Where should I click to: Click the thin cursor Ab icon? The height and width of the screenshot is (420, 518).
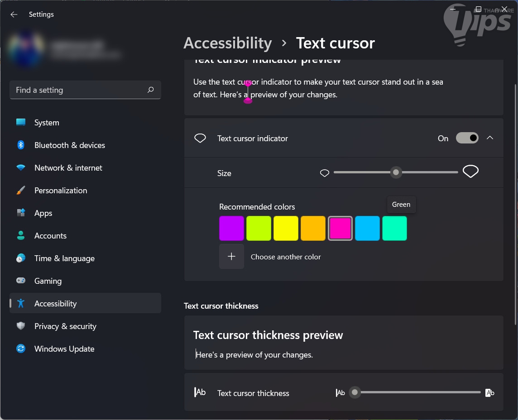(340, 392)
